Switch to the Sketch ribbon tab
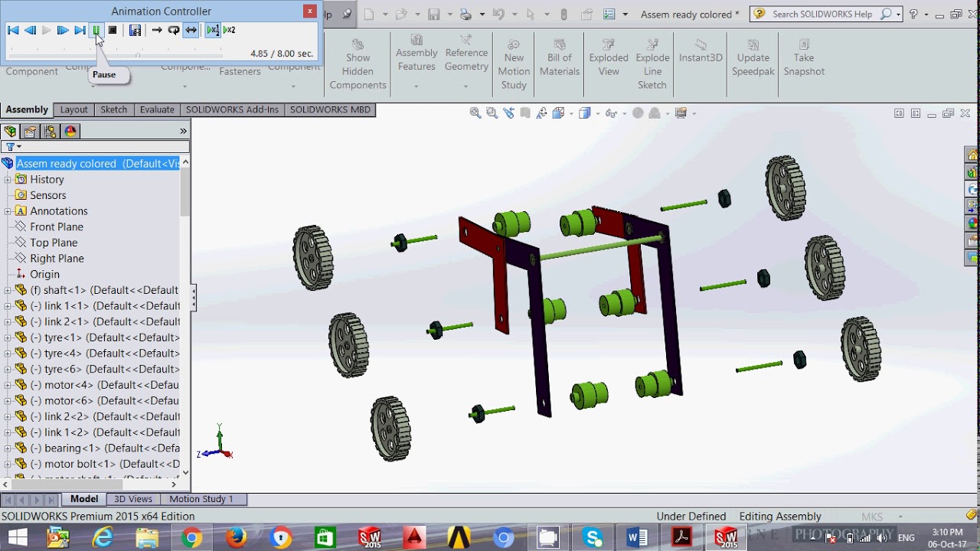Viewport: 980px width, 551px height. point(113,109)
